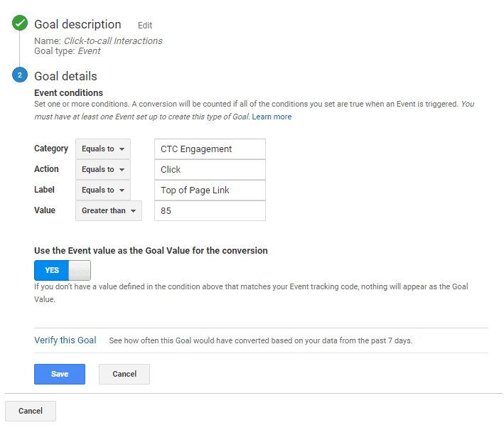Save the goal with the Save button

tap(60, 374)
